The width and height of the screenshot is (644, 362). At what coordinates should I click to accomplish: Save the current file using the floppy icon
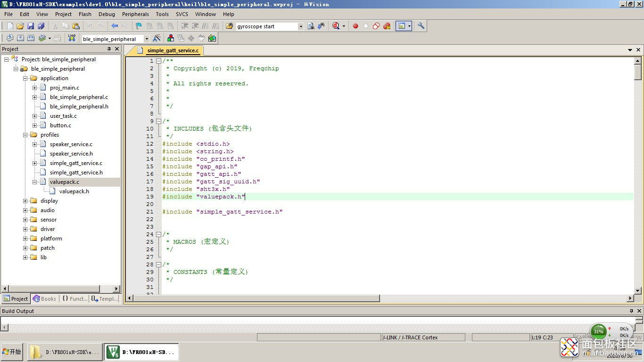(31, 26)
